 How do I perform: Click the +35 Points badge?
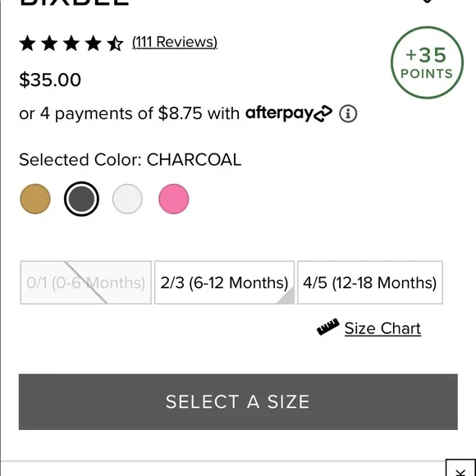coord(427,62)
